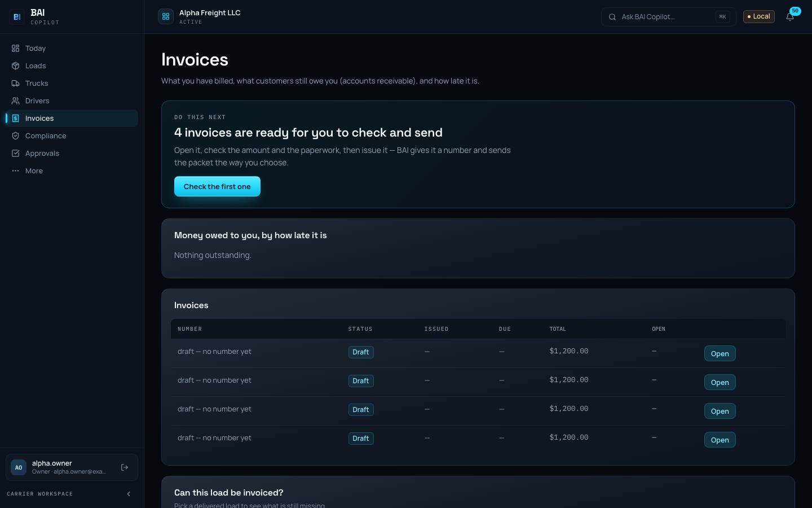Select the Compliance menu item
Screen dimensions: 812x508
point(72,136)
